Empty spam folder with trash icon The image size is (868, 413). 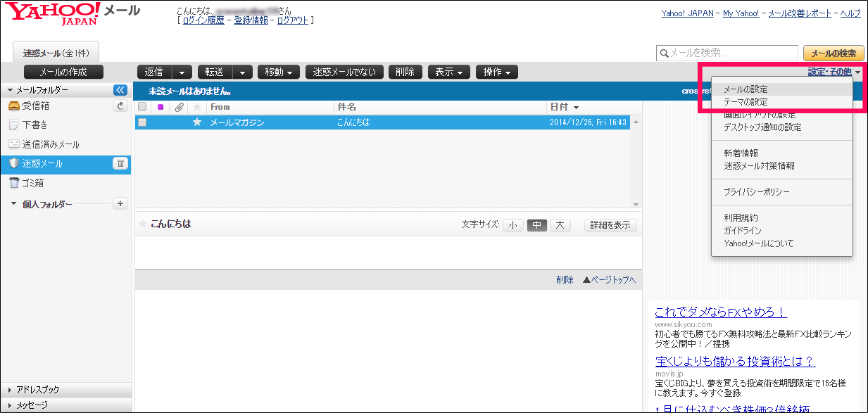point(120,164)
